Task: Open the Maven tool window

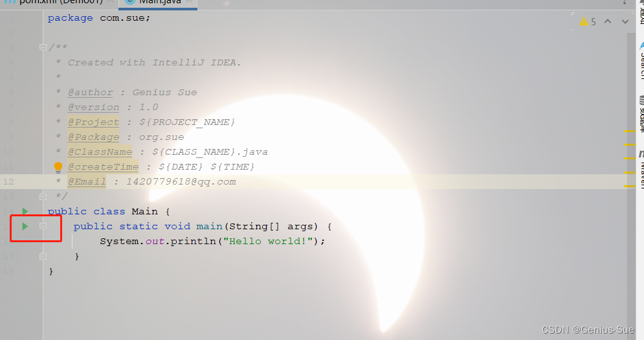Action: [641, 168]
